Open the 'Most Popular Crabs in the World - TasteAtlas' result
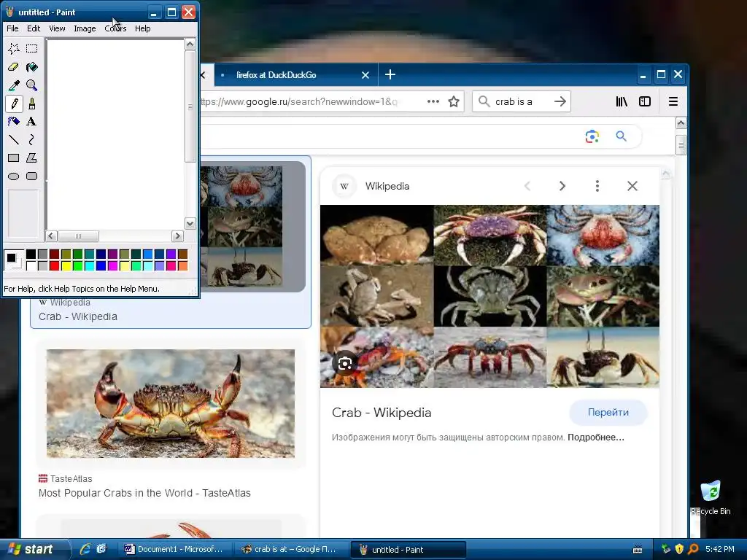 tap(144, 493)
